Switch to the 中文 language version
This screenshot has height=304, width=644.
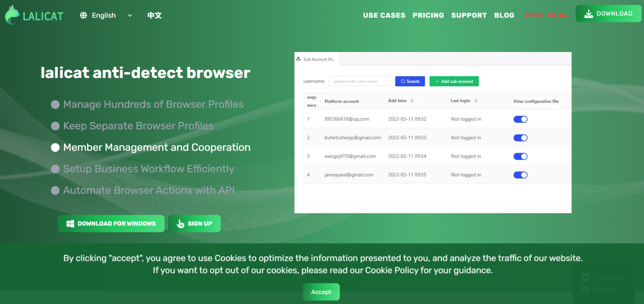[154, 15]
